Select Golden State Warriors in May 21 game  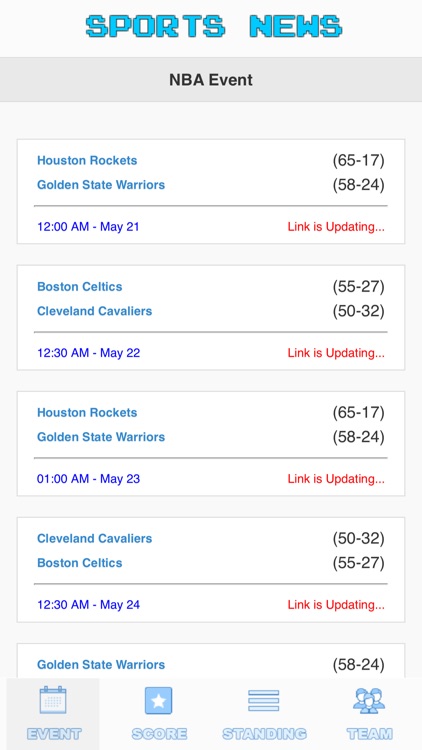(101, 185)
